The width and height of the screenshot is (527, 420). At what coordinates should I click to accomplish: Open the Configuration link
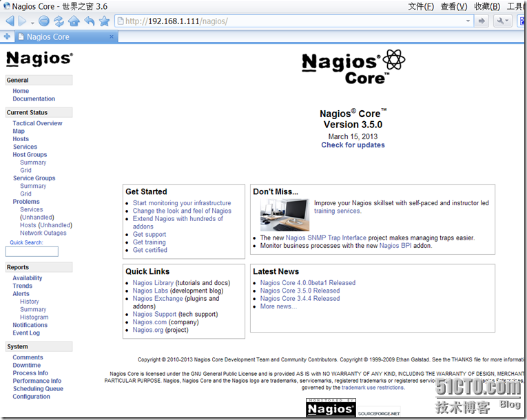click(x=31, y=397)
